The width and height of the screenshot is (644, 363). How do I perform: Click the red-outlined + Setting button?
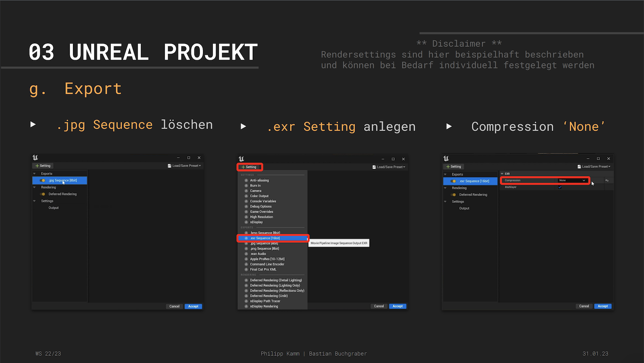(x=249, y=167)
